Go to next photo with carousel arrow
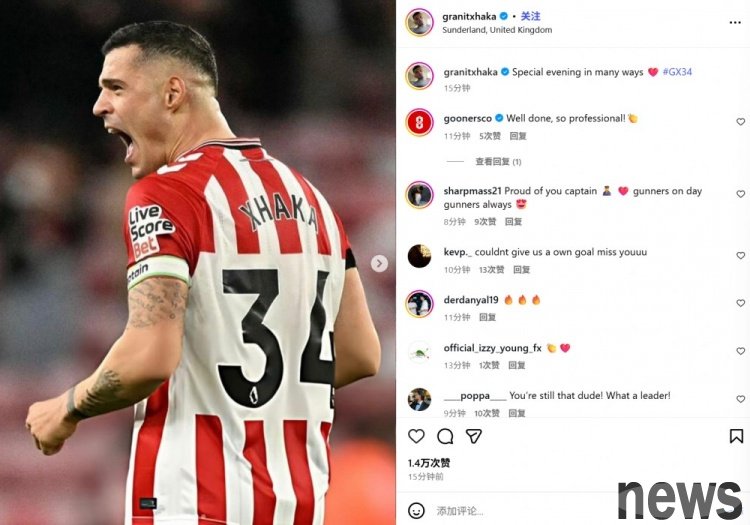750x525 pixels. 379,263
